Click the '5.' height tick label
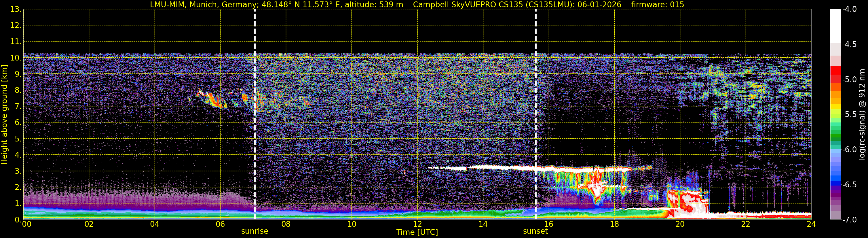Viewport: 868px width, 238px height. click(18, 139)
